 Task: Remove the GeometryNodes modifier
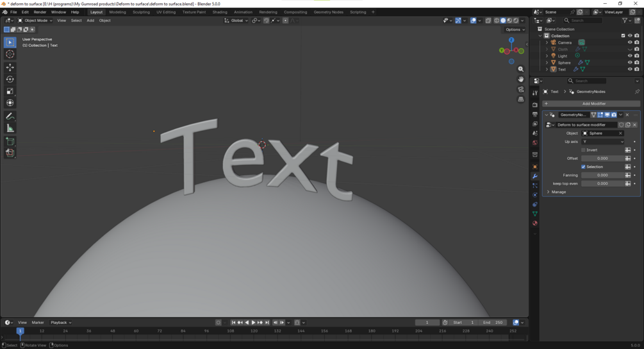click(627, 115)
